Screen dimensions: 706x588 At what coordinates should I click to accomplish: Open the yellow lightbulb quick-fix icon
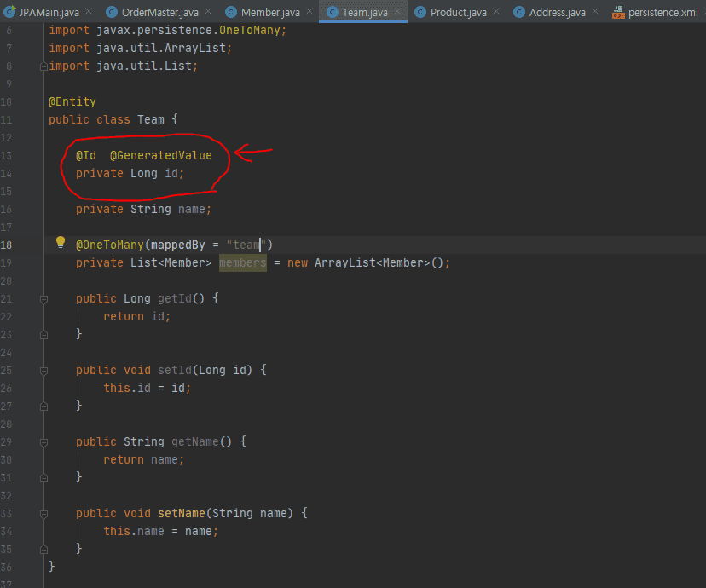point(61,243)
